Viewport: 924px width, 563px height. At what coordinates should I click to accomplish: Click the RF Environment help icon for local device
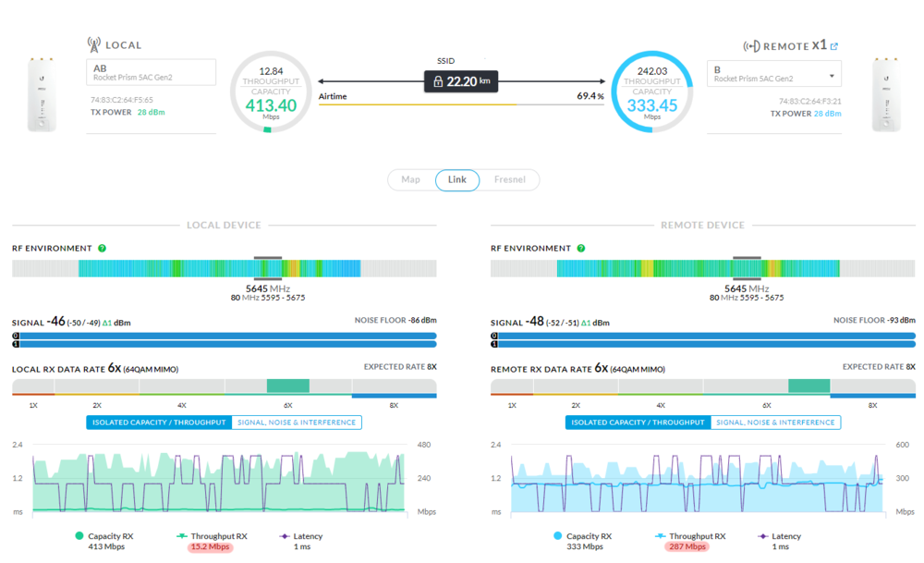coord(103,249)
